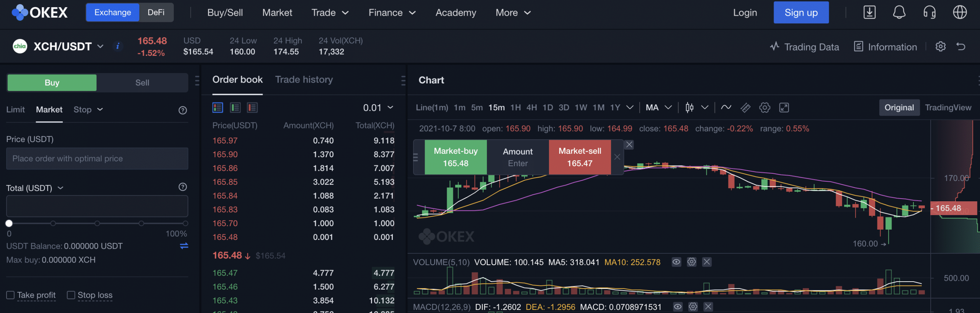This screenshot has width=980, height=313.
Task: Toggle VOLUME indicator visibility eye
Action: coord(676,262)
